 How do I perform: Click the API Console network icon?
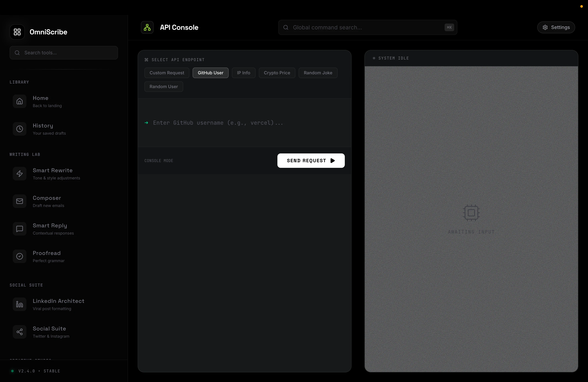(147, 27)
